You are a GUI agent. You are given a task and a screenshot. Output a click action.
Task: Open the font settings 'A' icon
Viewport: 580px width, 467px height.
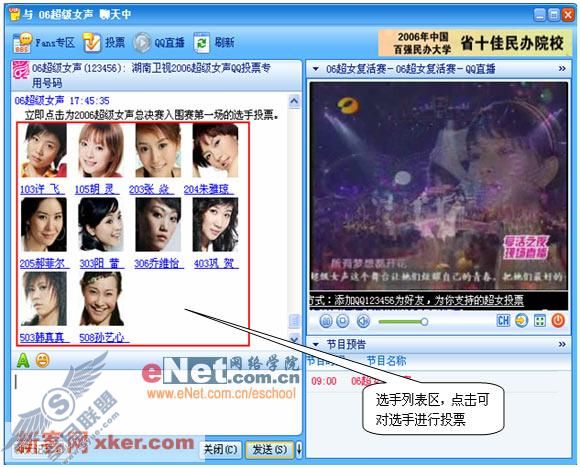click(23, 360)
